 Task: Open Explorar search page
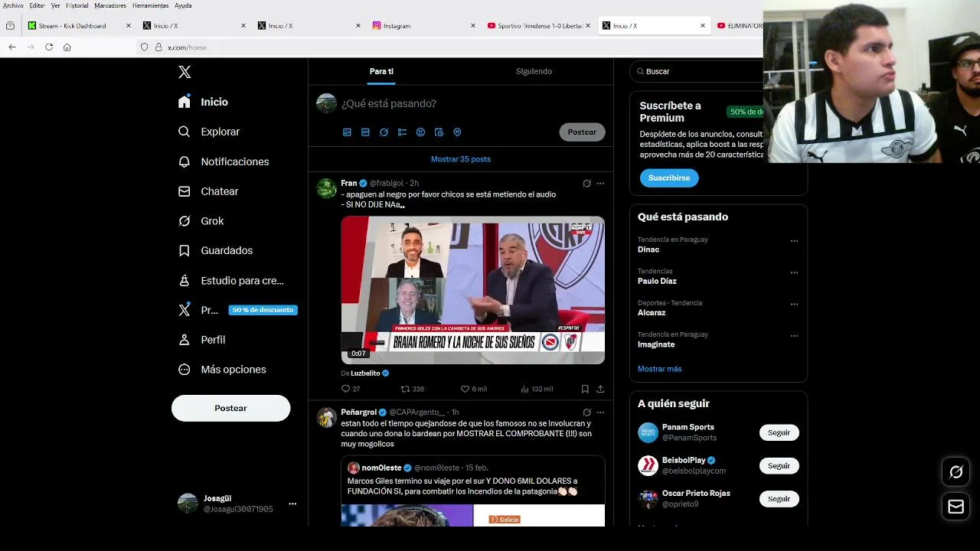click(x=210, y=132)
